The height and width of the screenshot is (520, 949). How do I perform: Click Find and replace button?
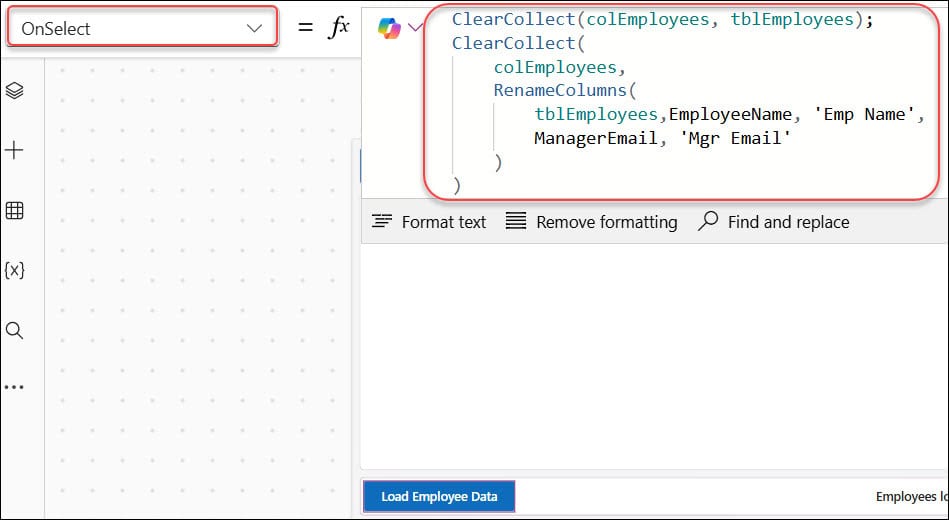click(773, 222)
